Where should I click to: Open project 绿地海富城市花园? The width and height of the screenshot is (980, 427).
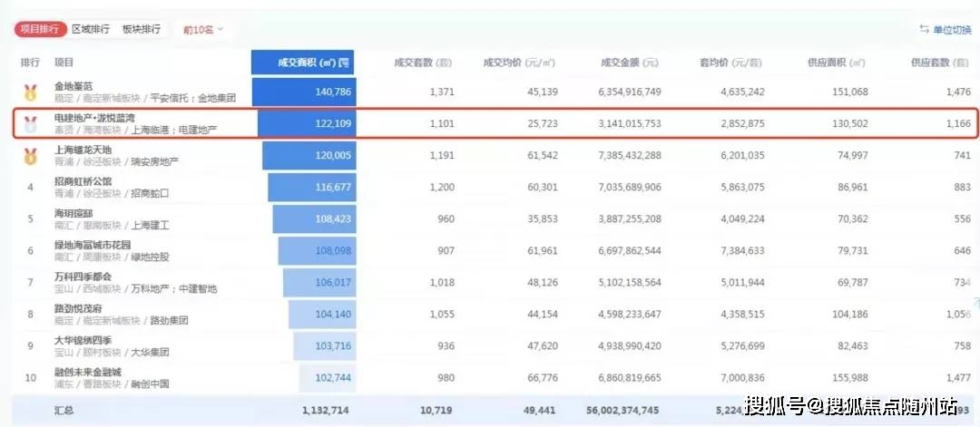93,245
